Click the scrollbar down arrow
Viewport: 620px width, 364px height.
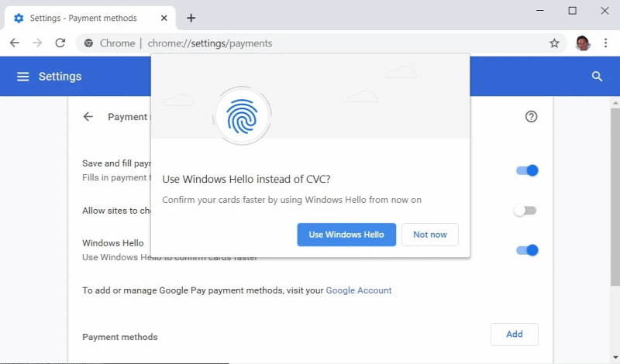point(615,358)
